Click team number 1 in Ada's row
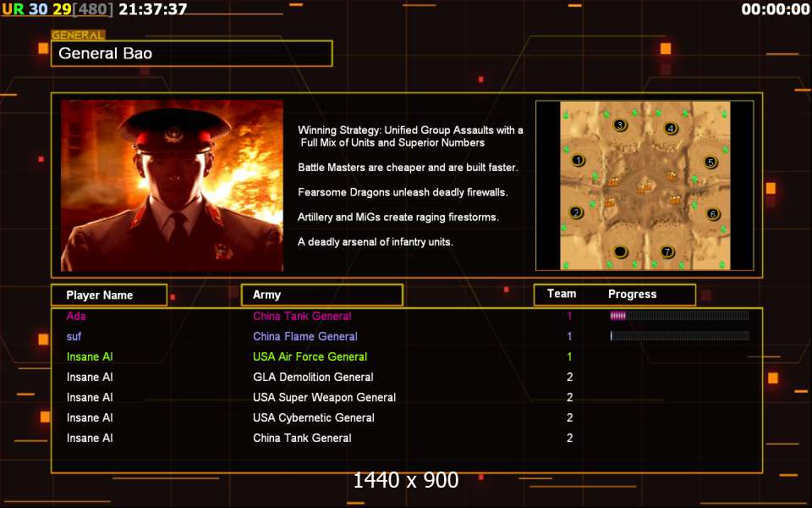The width and height of the screenshot is (812, 508). (x=569, y=316)
